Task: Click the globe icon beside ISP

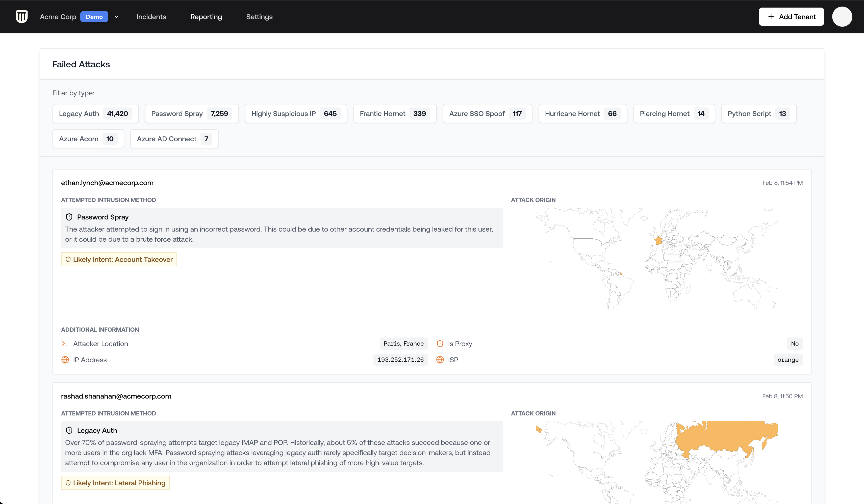Action: coord(440,360)
